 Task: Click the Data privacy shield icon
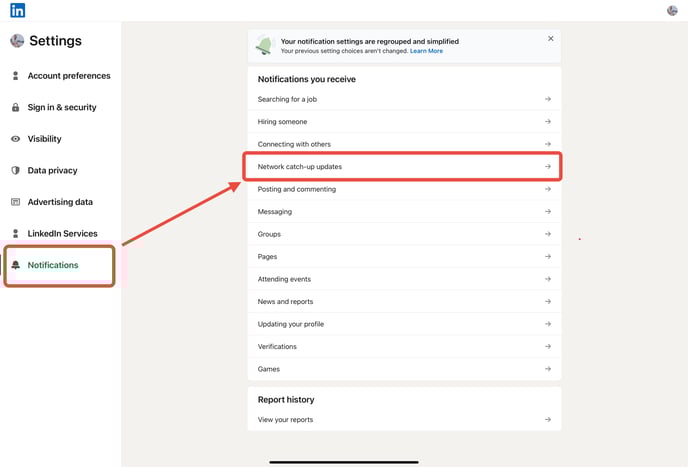[15, 171]
